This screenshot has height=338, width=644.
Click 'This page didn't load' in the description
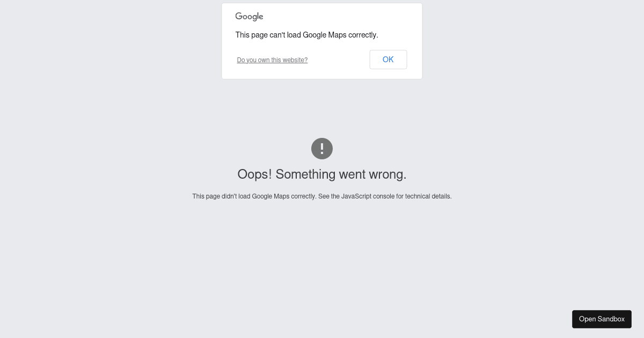221,196
